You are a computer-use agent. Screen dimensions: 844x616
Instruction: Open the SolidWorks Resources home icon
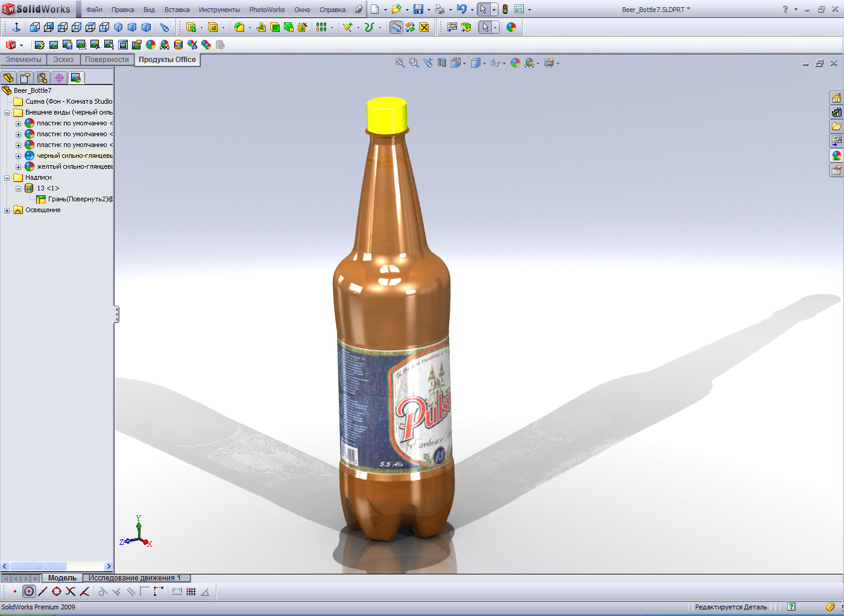coord(836,98)
